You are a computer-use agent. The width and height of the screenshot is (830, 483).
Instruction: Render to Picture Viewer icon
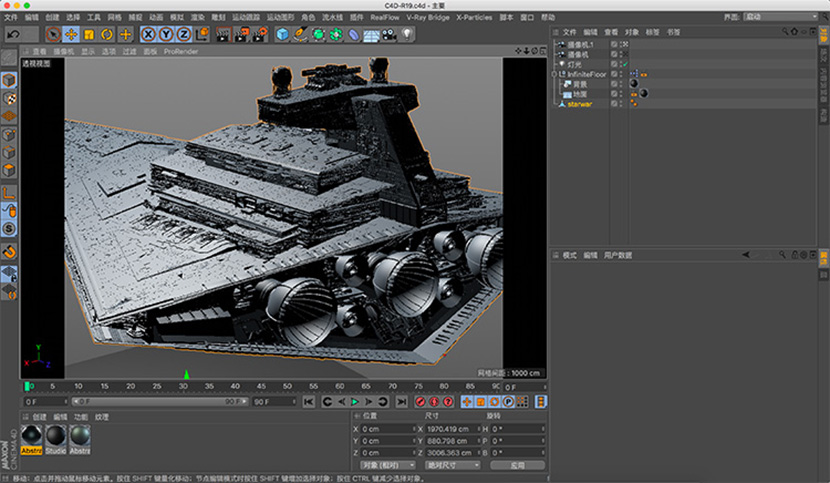(241, 34)
